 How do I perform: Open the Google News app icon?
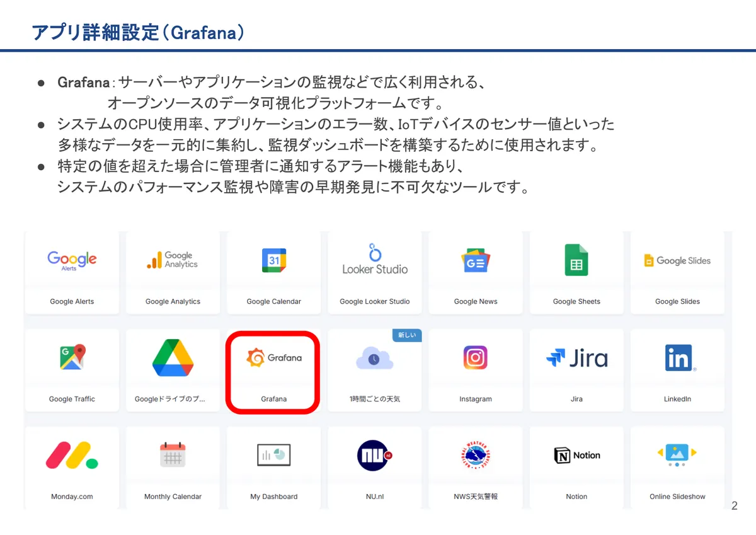(x=476, y=261)
